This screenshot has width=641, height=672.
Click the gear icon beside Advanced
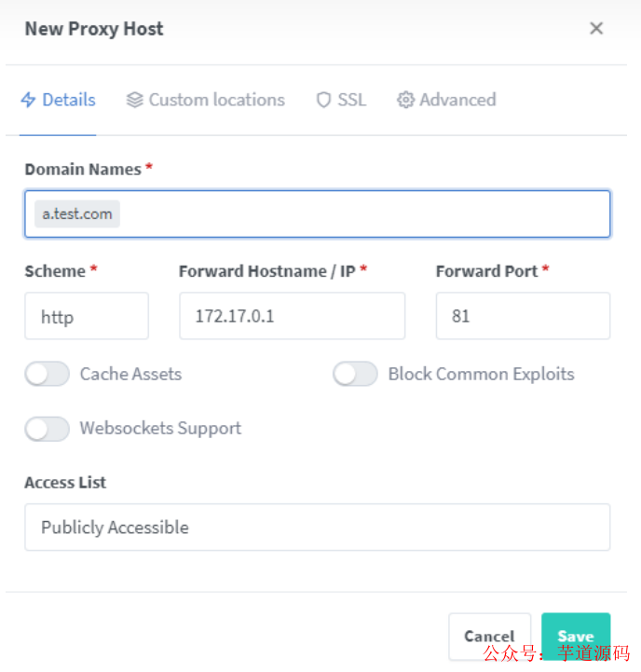click(405, 100)
